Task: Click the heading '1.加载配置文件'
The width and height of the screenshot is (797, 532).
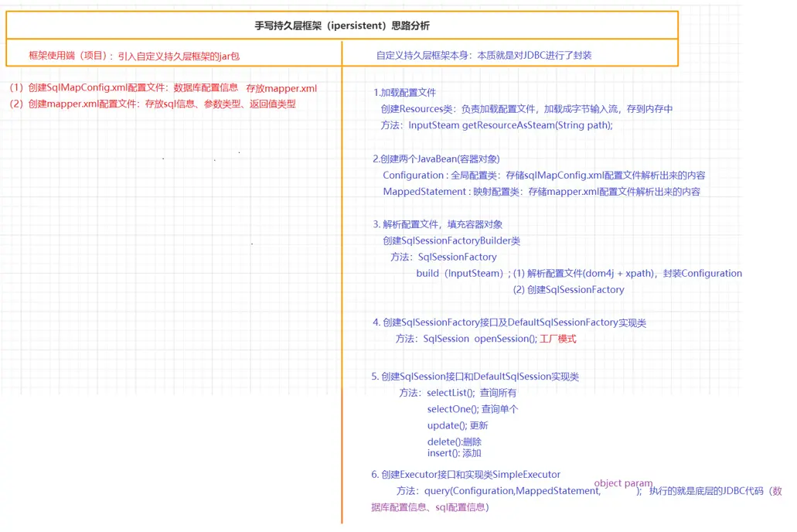Action: tap(404, 93)
